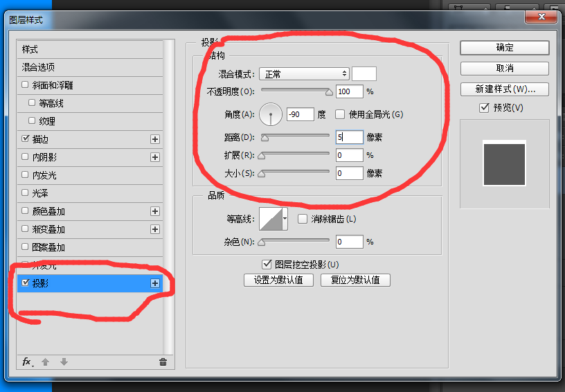This screenshot has width=565, height=392.
Task: Click 设置为默认值 button
Action: [278, 280]
